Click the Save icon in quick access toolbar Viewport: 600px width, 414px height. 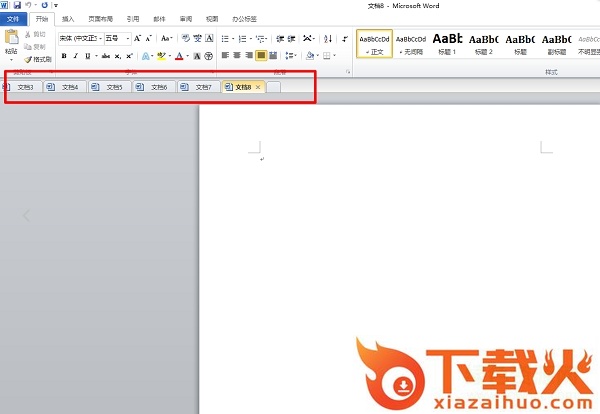pos(18,5)
